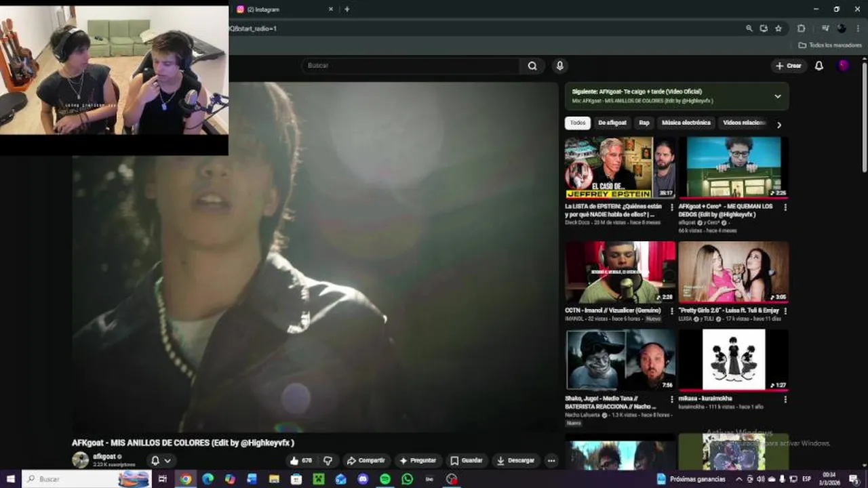Open the Próximas ganancias taskbar widget
Screen dimensions: 868x488
coord(691,479)
